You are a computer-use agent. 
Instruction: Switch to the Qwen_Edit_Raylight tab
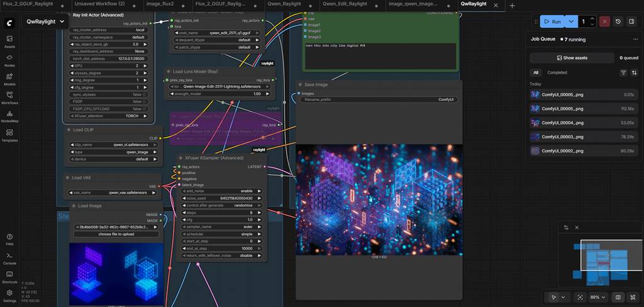[345, 4]
